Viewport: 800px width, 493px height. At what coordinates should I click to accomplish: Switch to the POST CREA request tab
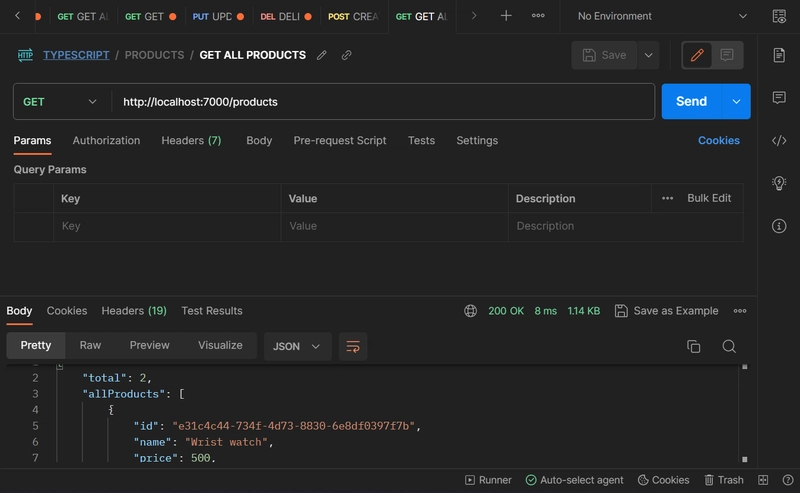click(x=353, y=16)
